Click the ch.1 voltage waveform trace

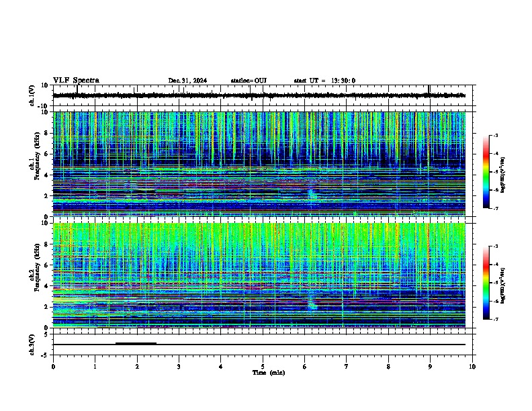point(259,95)
